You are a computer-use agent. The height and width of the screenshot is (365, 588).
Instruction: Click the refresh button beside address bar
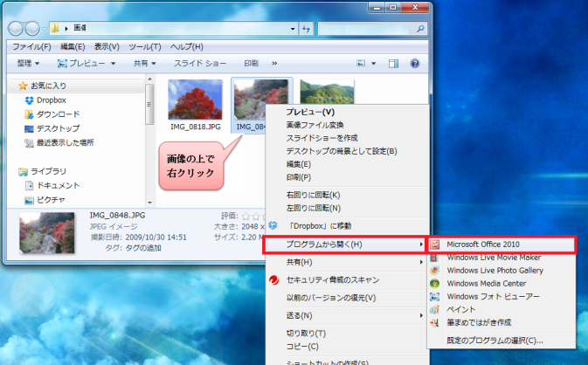307,29
